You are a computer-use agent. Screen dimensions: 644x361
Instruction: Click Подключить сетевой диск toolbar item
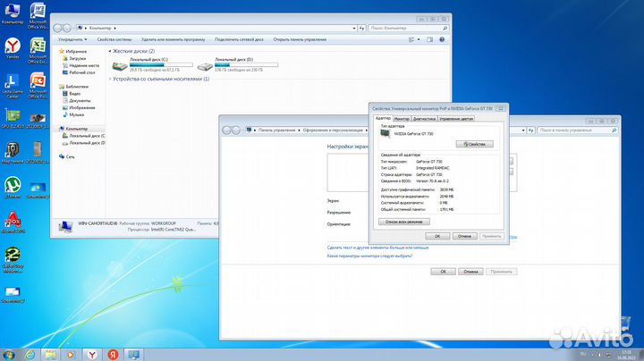[x=239, y=40]
